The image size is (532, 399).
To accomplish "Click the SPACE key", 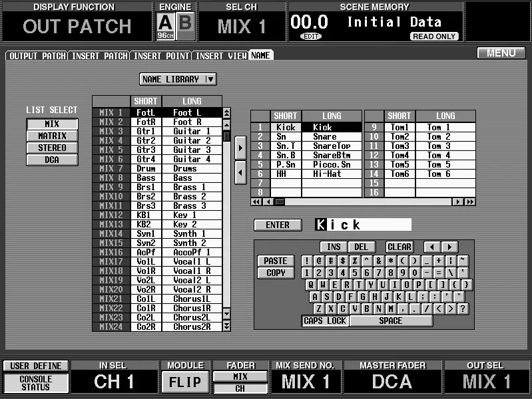I will click(391, 321).
